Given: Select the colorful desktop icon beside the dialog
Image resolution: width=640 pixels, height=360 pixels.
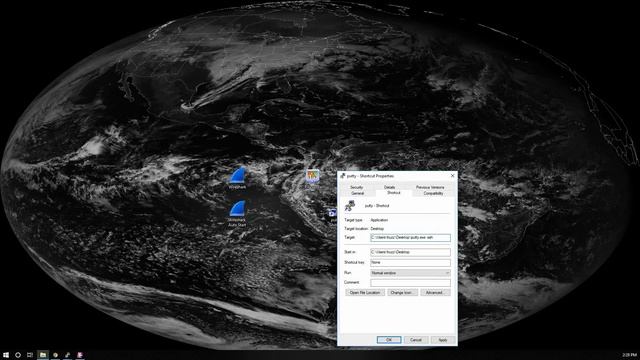Looking at the screenshot, I should 313,176.
